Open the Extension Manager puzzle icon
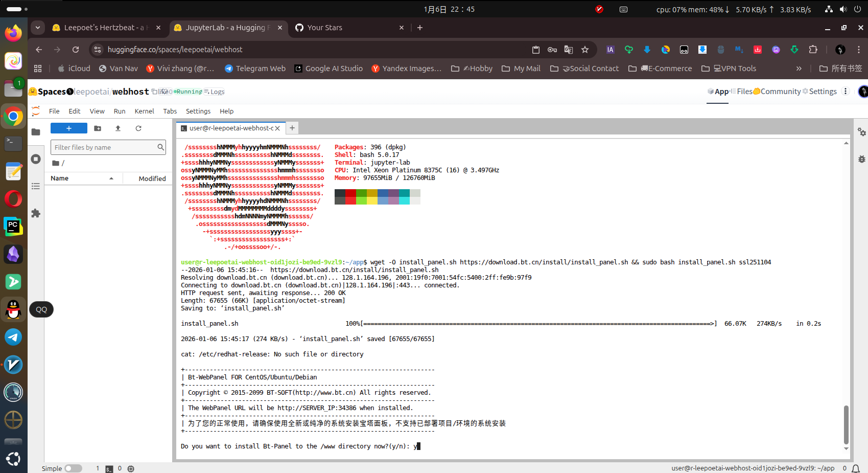Image resolution: width=868 pixels, height=473 pixels. click(36, 213)
